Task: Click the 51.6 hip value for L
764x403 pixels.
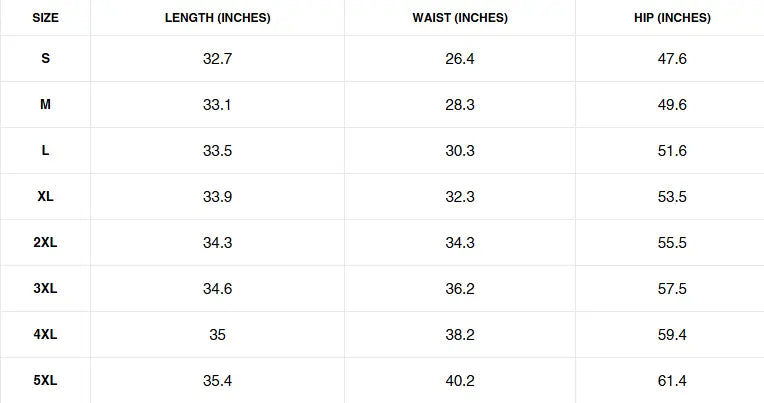Action: pos(672,151)
